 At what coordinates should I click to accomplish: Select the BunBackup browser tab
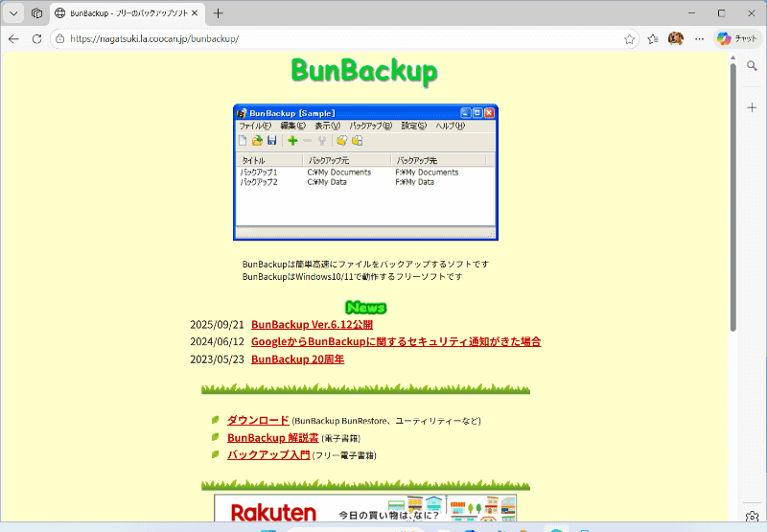pos(128,13)
